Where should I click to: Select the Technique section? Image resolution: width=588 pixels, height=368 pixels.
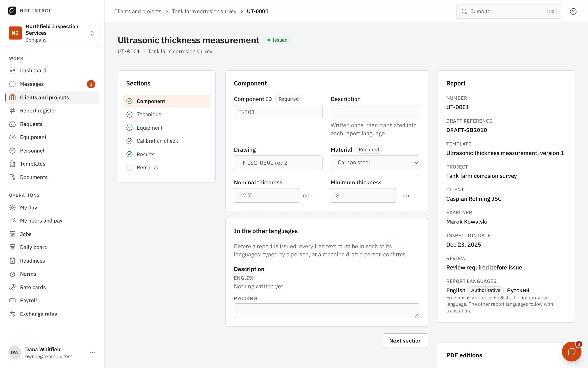pyautogui.click(x=166, y=114)
